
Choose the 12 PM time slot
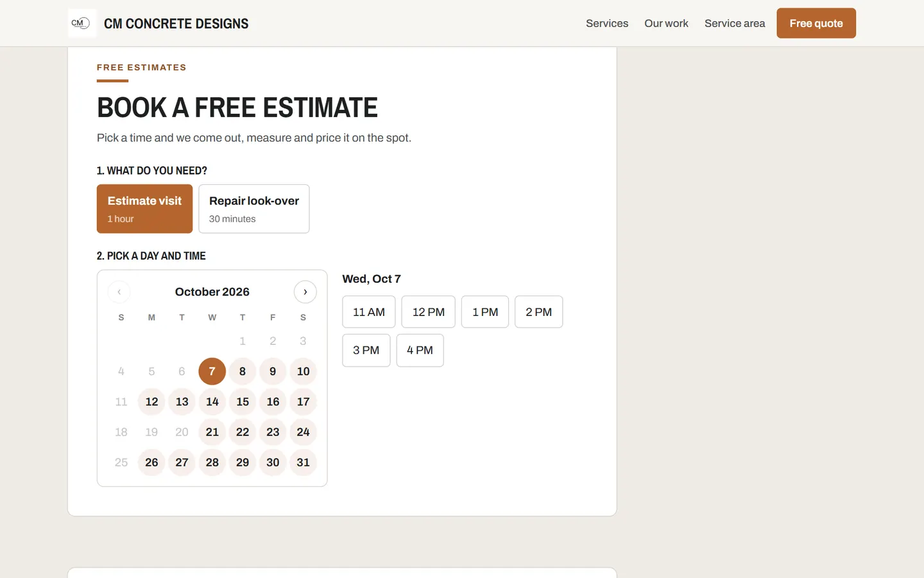(429, 311)
